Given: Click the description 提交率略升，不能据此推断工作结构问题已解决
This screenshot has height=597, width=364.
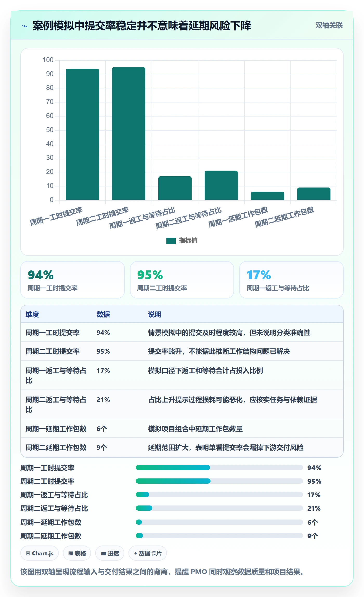Looking at the screenshot, I should [219, 351].
